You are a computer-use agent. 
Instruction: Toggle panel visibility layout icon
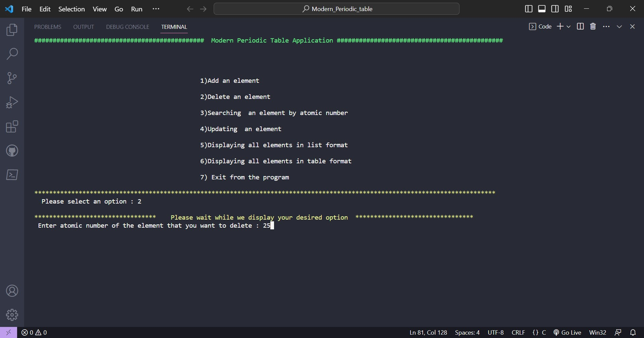point(542,9)
